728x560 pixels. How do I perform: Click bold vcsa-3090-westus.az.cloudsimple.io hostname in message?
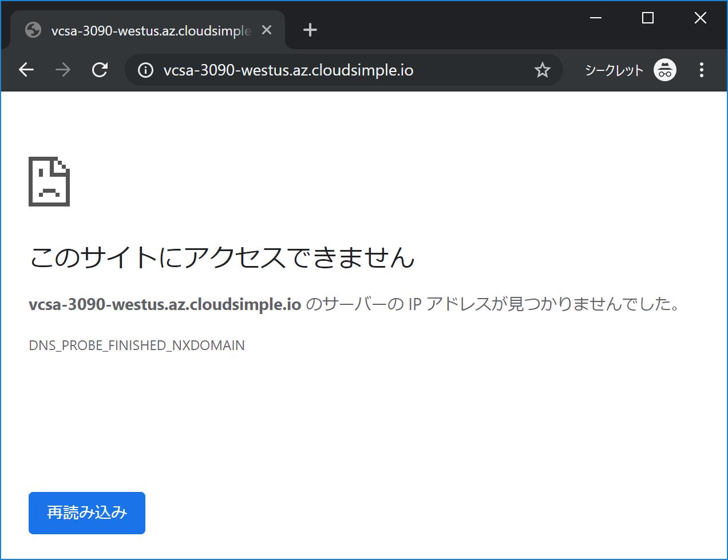[165, 304]
